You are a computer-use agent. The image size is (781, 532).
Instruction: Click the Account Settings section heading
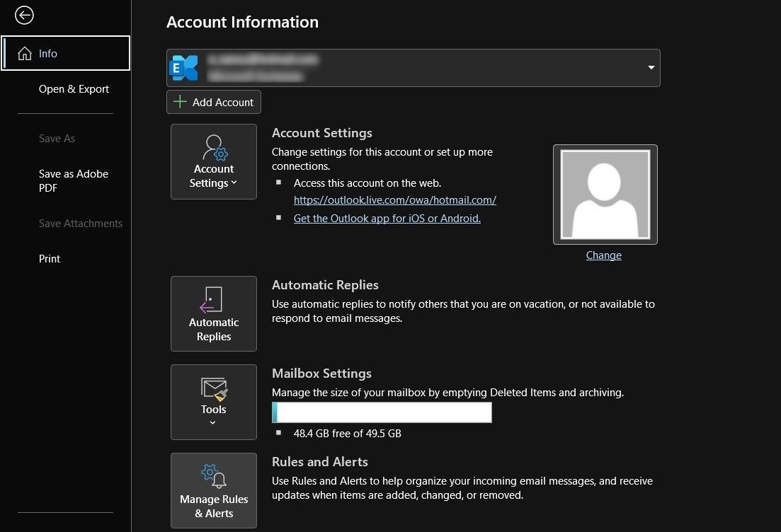[321, 133]
